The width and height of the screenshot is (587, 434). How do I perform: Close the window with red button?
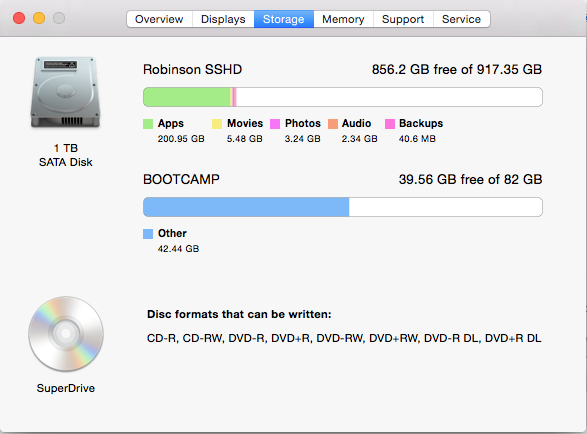(19, 18)
